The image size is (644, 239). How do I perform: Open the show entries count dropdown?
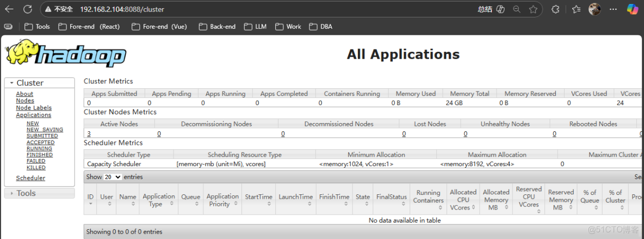point(113,177)
